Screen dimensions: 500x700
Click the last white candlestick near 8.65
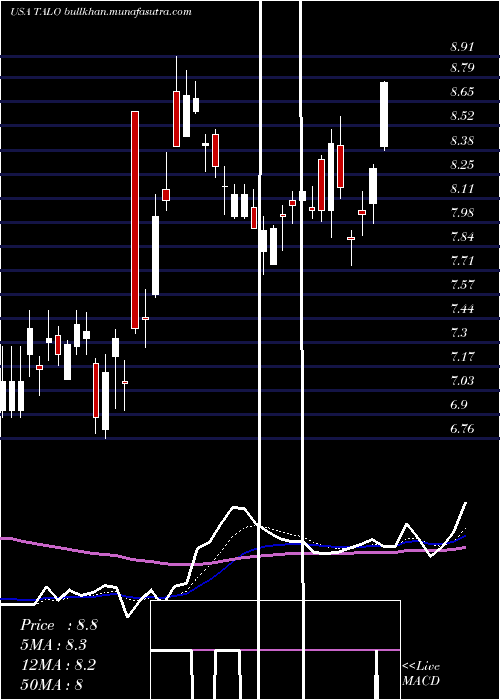pos(384,114)
